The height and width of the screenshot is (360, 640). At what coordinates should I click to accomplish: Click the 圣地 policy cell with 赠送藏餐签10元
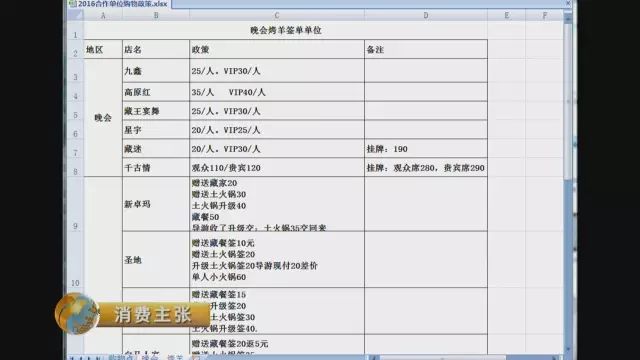[x=277, y=260]
